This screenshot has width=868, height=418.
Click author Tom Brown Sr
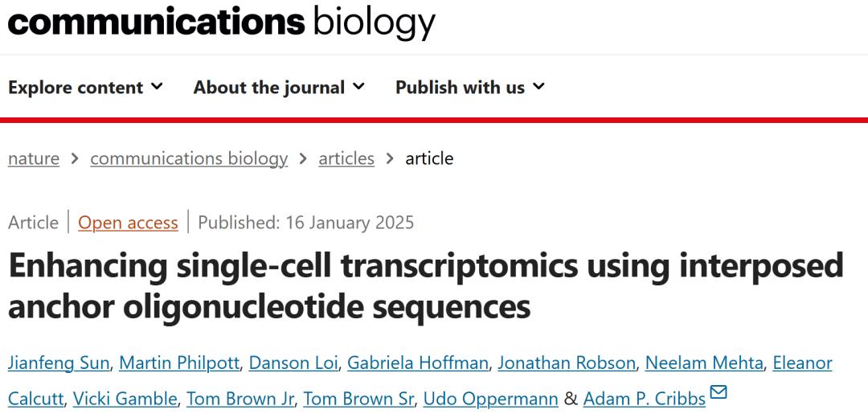point(358,399)
